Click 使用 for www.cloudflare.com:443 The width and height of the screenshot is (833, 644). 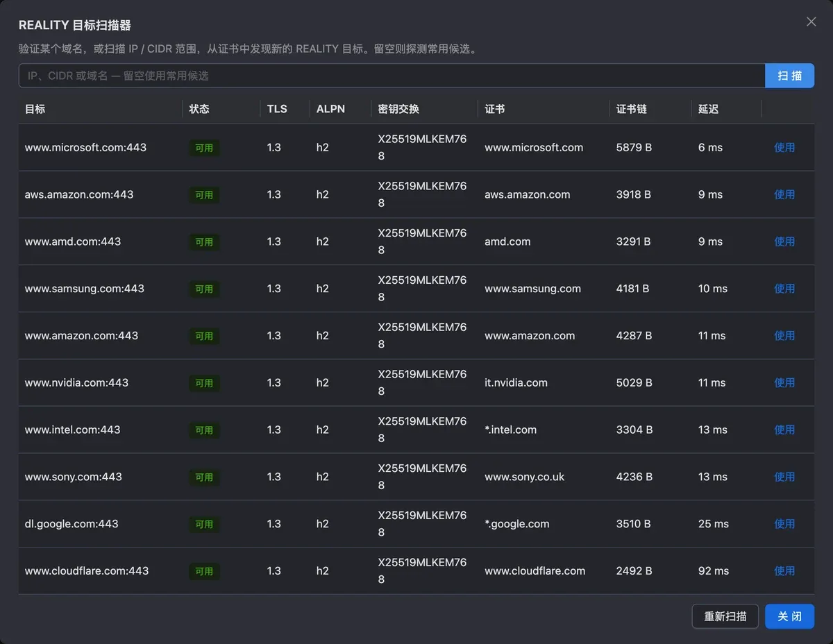(784, 570)
